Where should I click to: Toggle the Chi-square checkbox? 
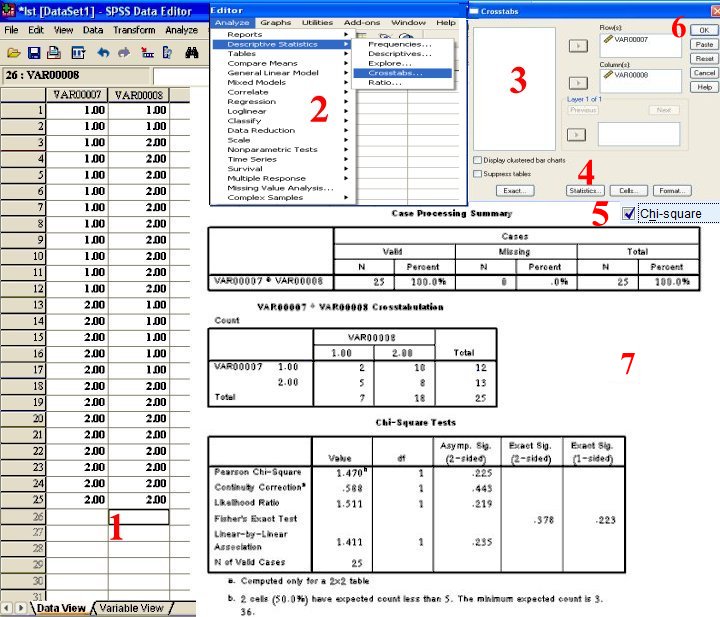click(628, 213)
